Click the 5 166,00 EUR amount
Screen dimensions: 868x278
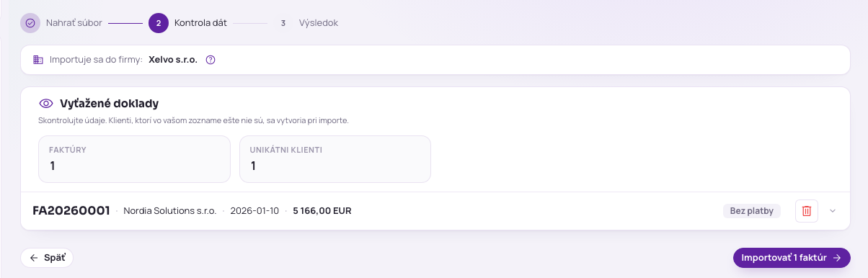pyautogui.click(x=322, y=211)
